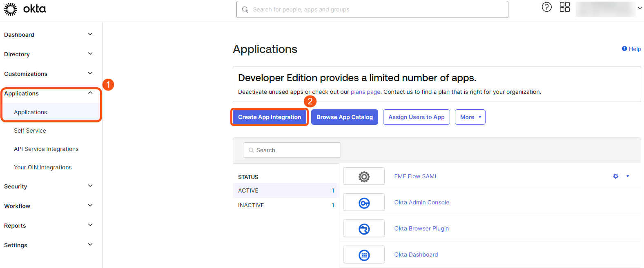Expand the Reports menu chevron
This screenshot has width=644, height=268.
pos(90,225)
